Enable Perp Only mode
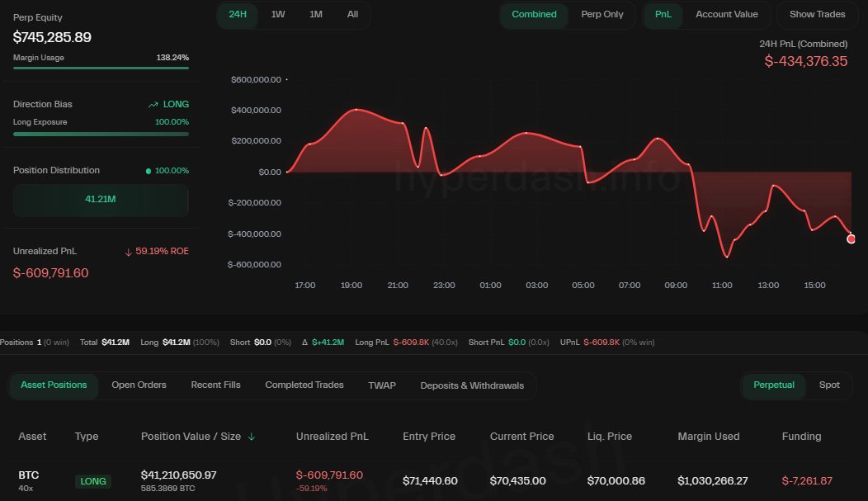 coord(602,15)
